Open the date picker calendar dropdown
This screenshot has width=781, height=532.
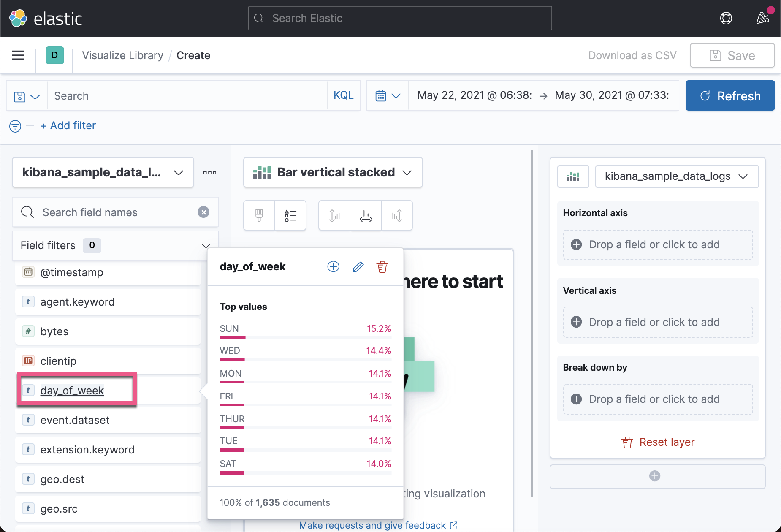pyautogui.click(x=387, y=95)
